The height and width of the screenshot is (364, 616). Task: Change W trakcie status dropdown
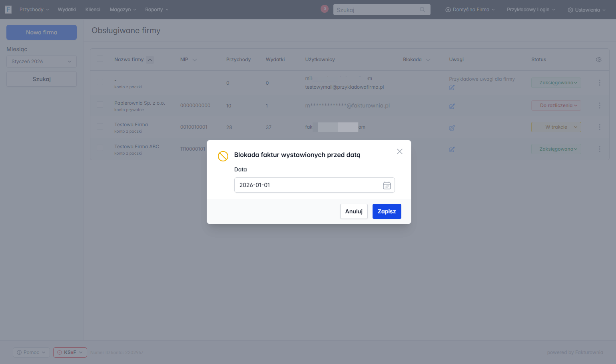pyautogui.click(x=556, y=127)
